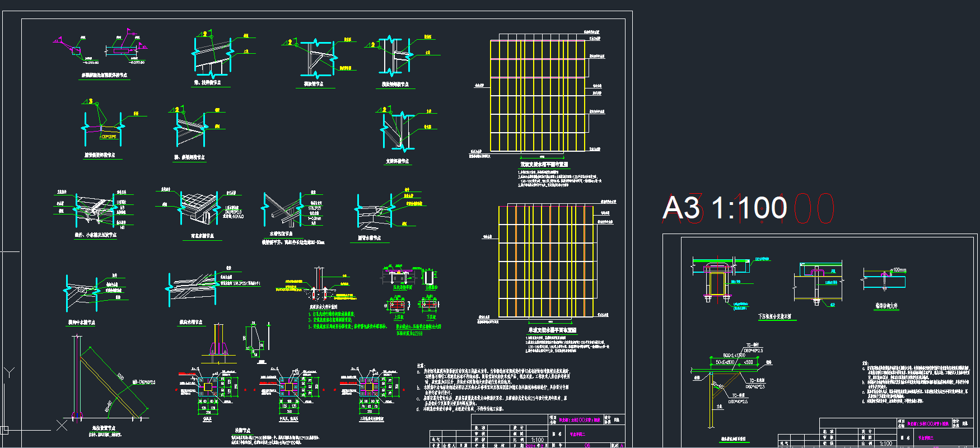Click the X mark near bottom-left drawing
Image resolution: width=980 pixels, height=448 pixels.
[x=62, y=426]
